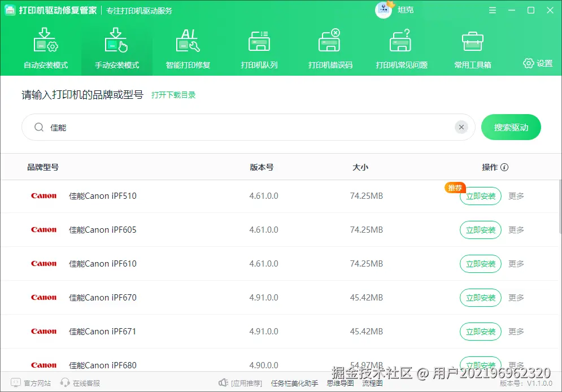Install driver for Canon iPF510

pyautogui.click(x=480, y=196)
